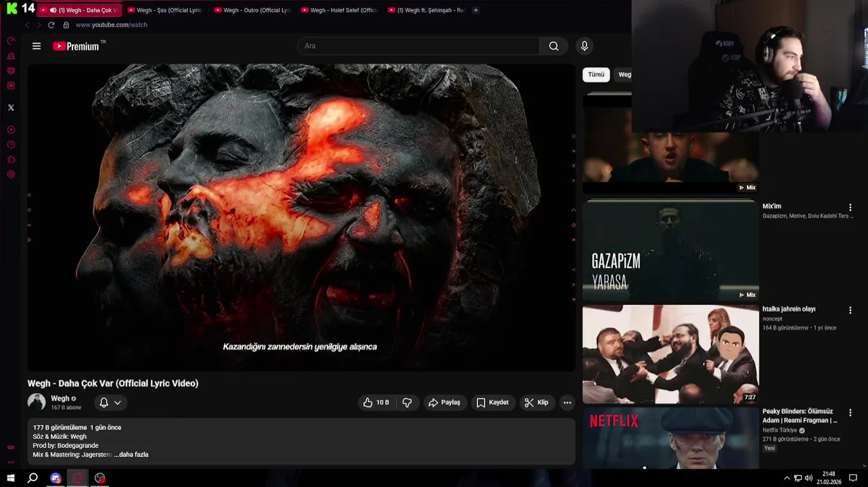The height and width of the screenshot is (487, 868).
Task: Open Wegh channel avatar
Action: tap(37, 402)
